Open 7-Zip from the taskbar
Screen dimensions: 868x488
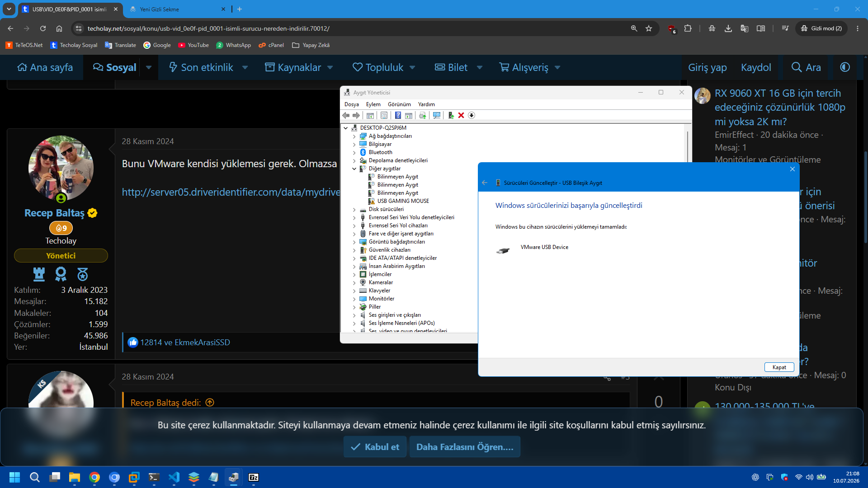(254, 477)
